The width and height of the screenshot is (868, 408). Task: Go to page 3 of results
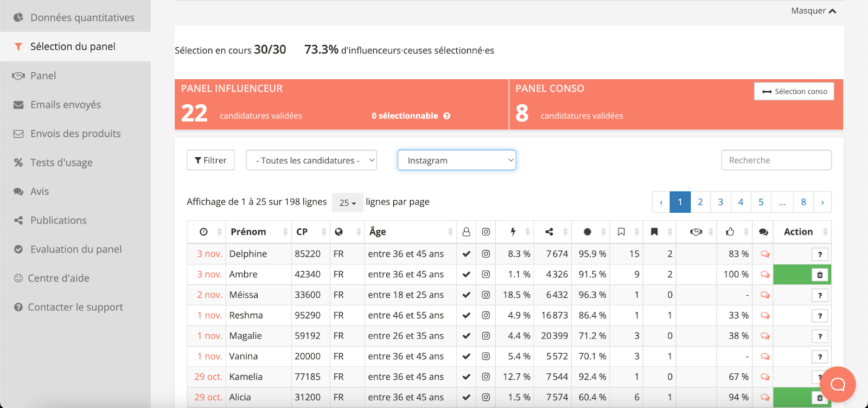coord(720,202)
